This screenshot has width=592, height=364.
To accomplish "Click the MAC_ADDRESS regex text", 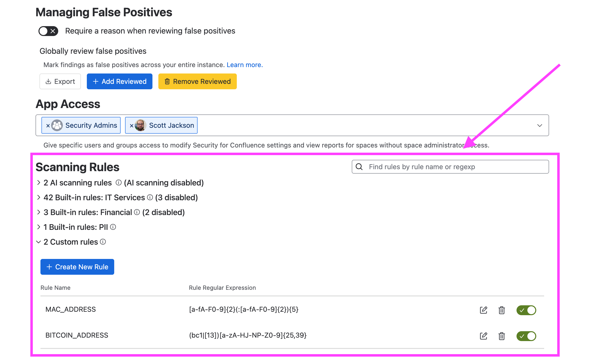I will pyautogui.click(x=244, y=309).
